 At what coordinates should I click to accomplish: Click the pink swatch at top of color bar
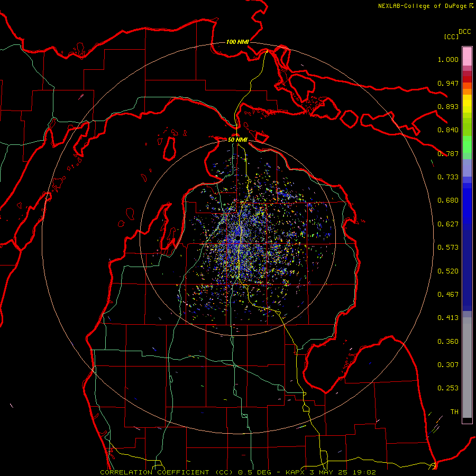[467, 56]
